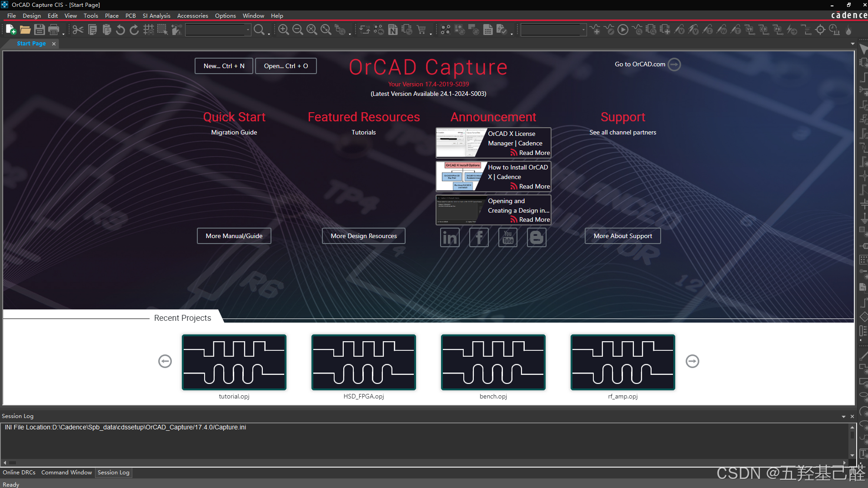Click the New Simulation Profile icon

click(x=595, y=30)
